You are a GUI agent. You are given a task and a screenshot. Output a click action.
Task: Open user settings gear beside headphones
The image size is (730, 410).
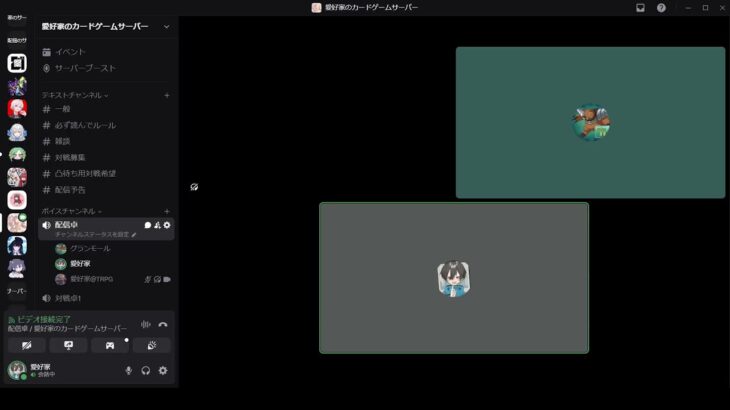tap(163, 370)
